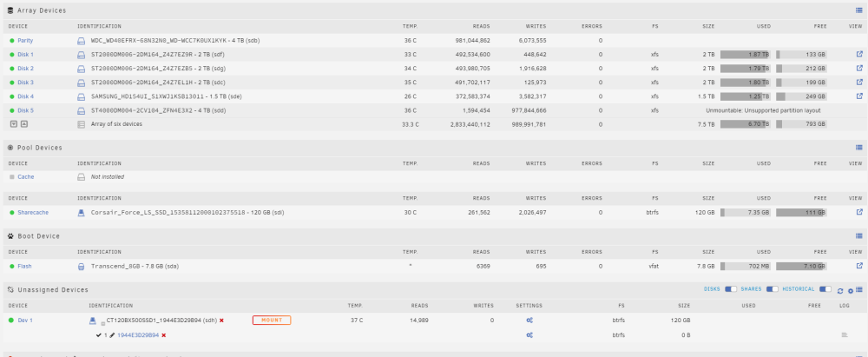Open the Dev 1 link
Screen dimensions: 868x357
25,321
